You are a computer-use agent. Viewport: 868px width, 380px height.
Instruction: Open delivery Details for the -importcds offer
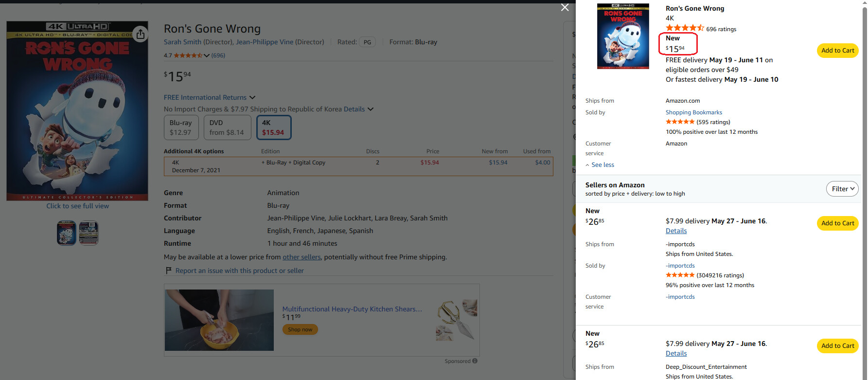pos(676,231)
